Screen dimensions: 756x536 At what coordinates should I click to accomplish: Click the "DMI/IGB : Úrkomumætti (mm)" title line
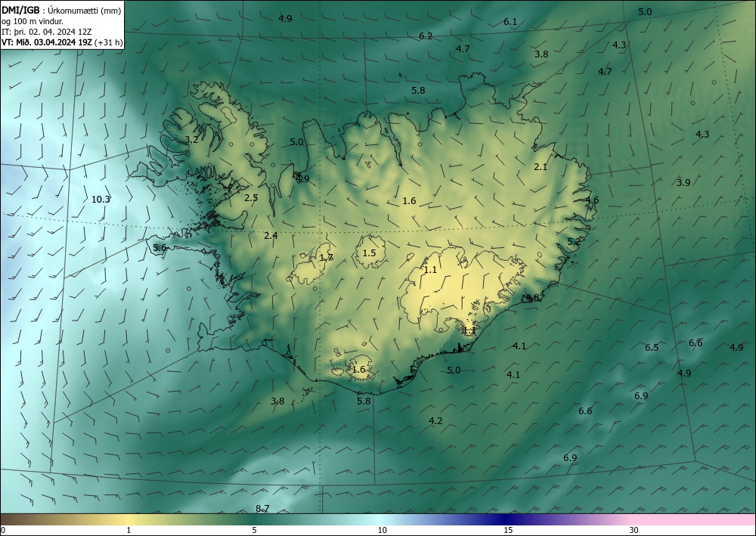point(62,11)
